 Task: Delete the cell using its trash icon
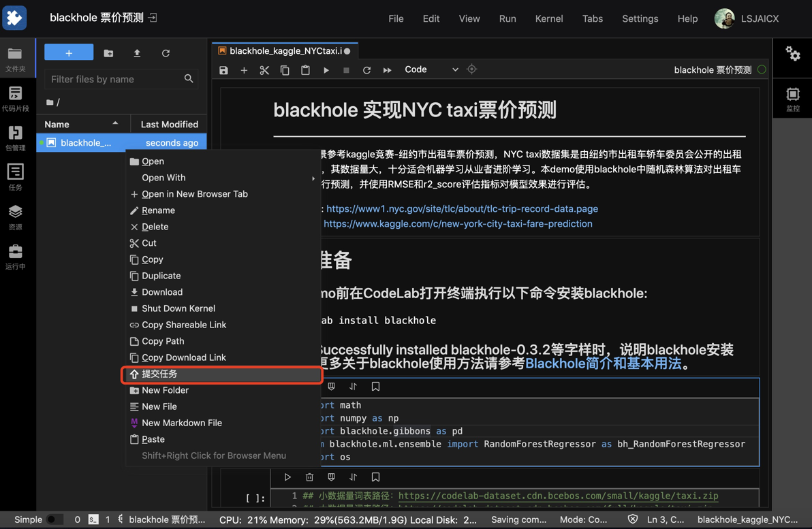(x=309, y=477)
